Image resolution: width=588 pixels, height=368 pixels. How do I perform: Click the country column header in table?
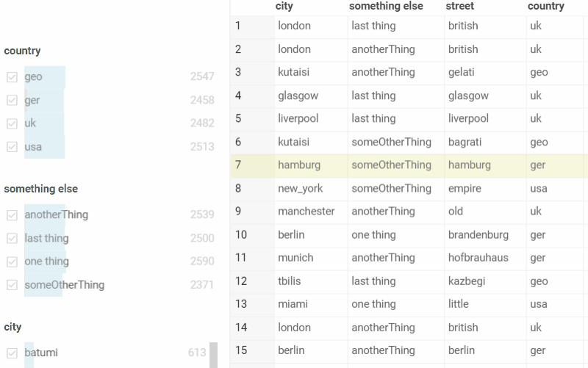545,6
